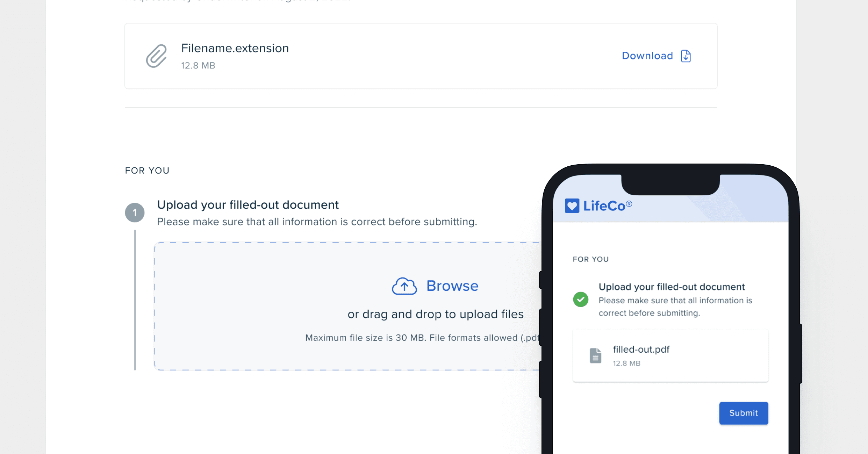The width and height of the screenshot is (868, 454).
Task: Click the 12.8 MB size under Filename.extension
Action: [198, 66]
